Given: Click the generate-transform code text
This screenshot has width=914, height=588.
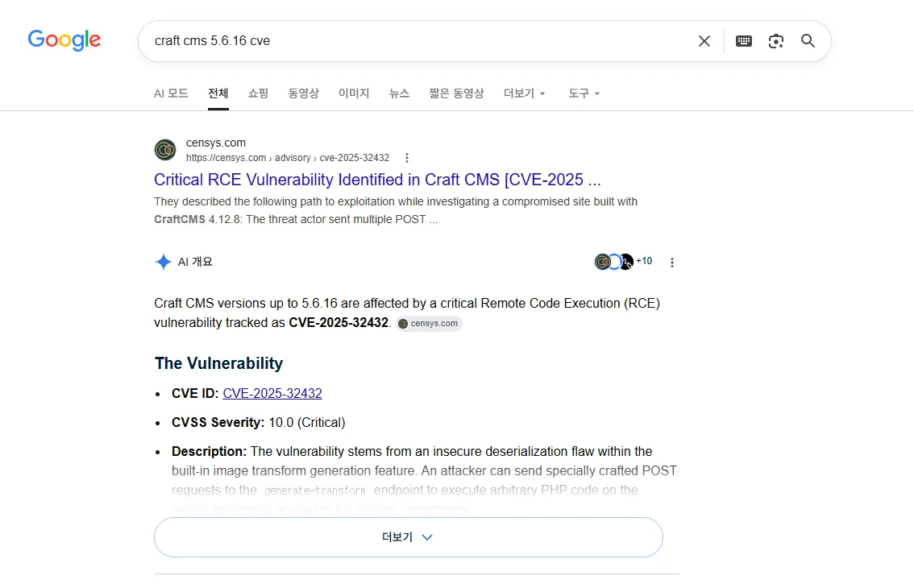Looking at the screenshot, I should point(315,491).
